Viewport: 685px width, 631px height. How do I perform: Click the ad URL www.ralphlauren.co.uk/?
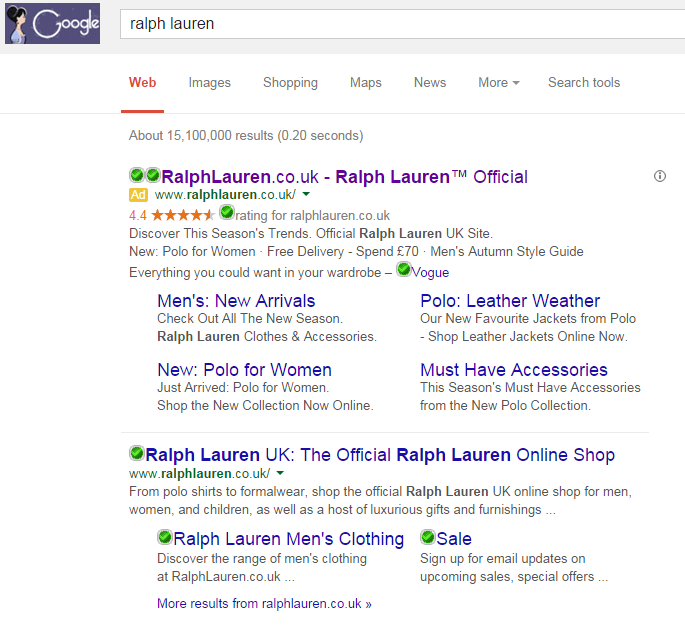[x=225, y=194]
